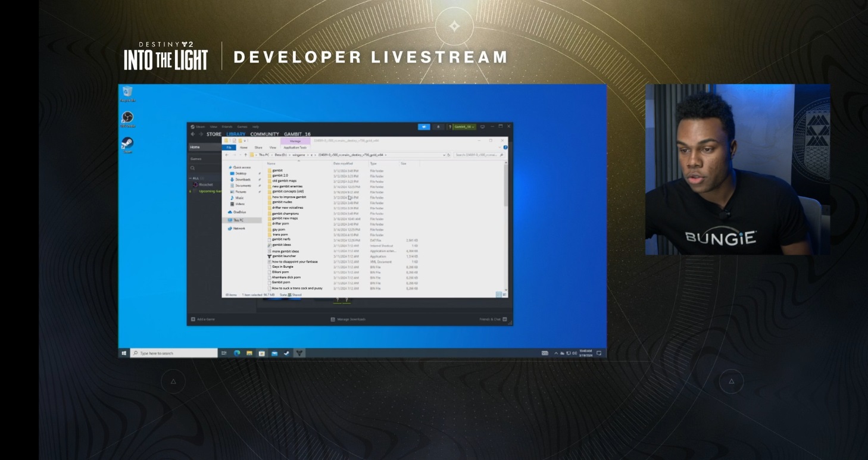Sort by the Name column header
Image resolution: width=868 pixels, height=460 pixels.
[271, 163]
